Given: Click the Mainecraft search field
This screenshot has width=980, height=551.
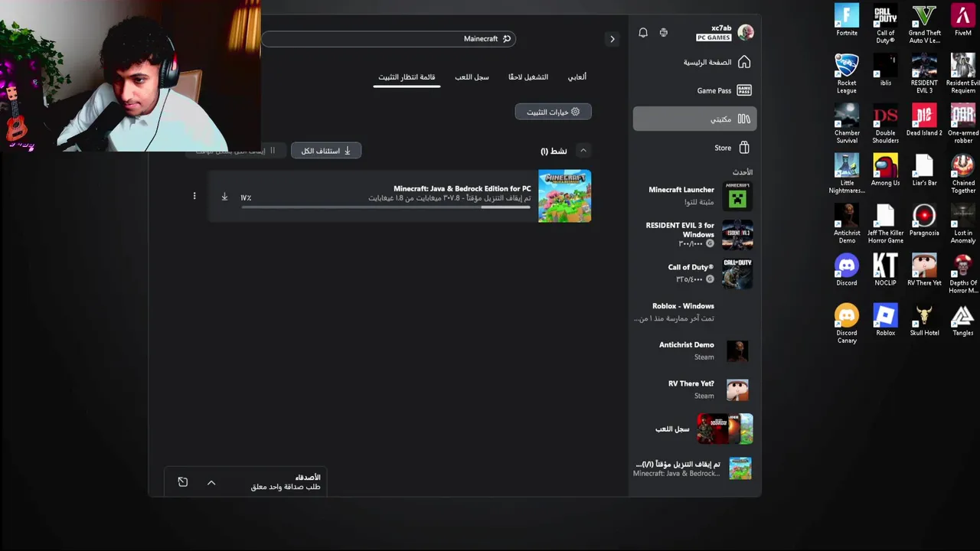Looking at the screenshot, I should 388,38.
